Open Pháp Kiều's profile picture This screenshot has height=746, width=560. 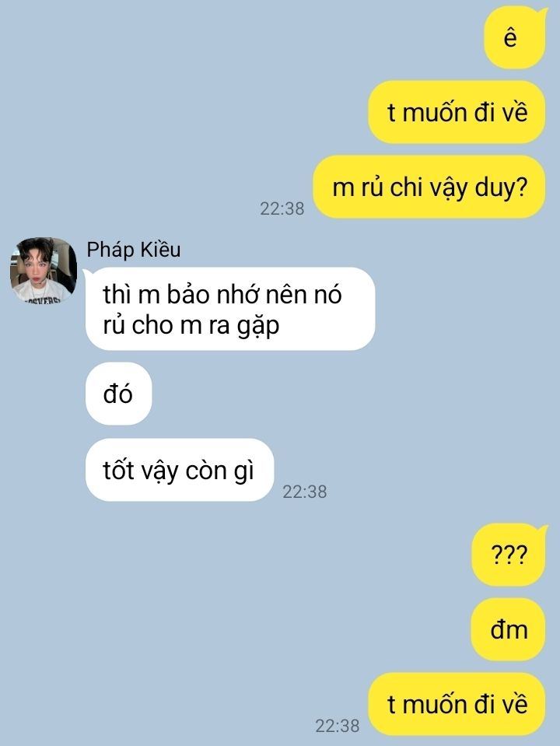44,270
